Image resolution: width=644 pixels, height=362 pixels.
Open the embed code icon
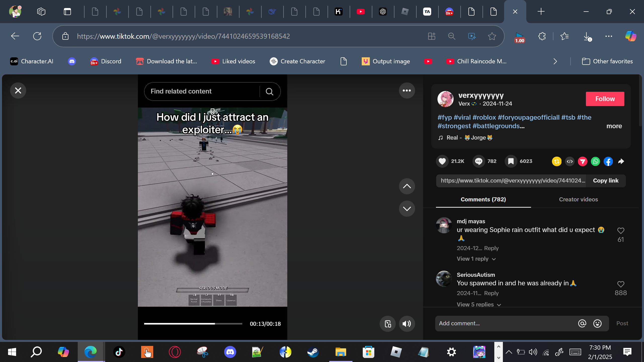click(x=570, y=161)
